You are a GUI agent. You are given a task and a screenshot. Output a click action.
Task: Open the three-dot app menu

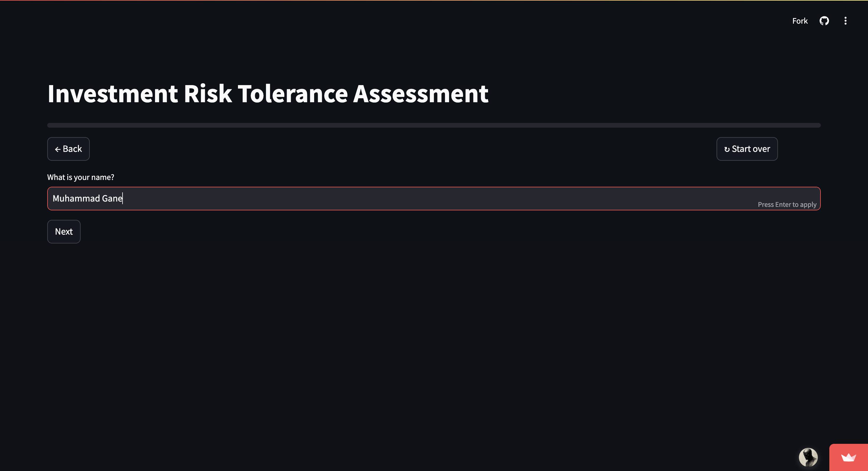click(845, 21)
